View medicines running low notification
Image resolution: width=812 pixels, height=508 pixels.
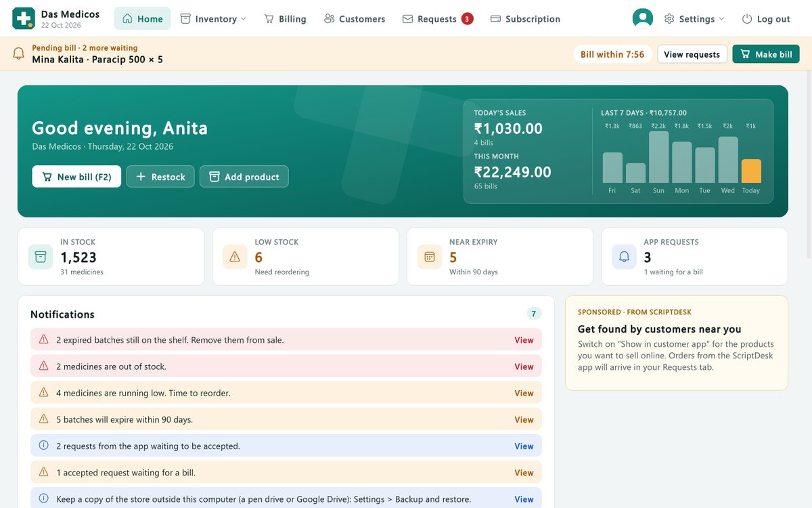click(x=524, y=393)
